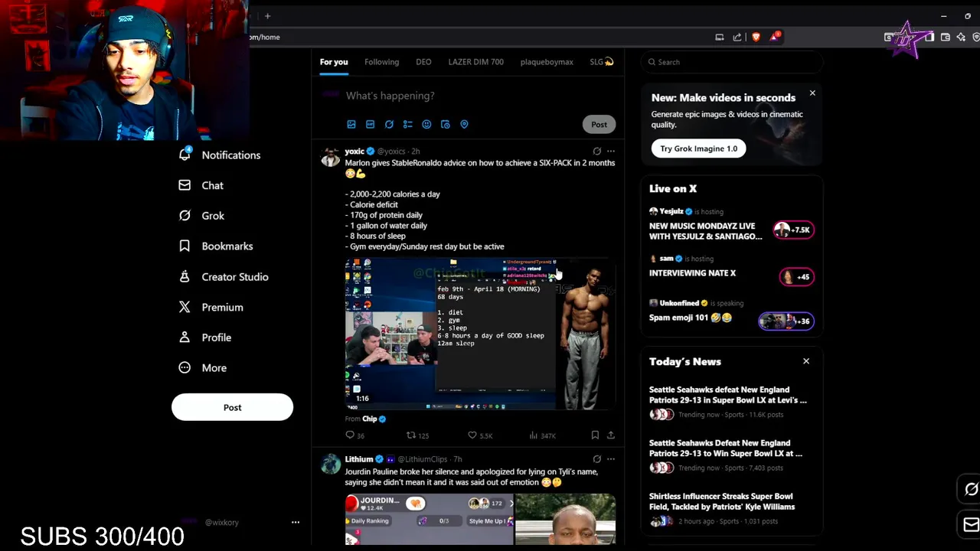Bookmark the yoxic post
Screen dimensions: 980x551
595,435
